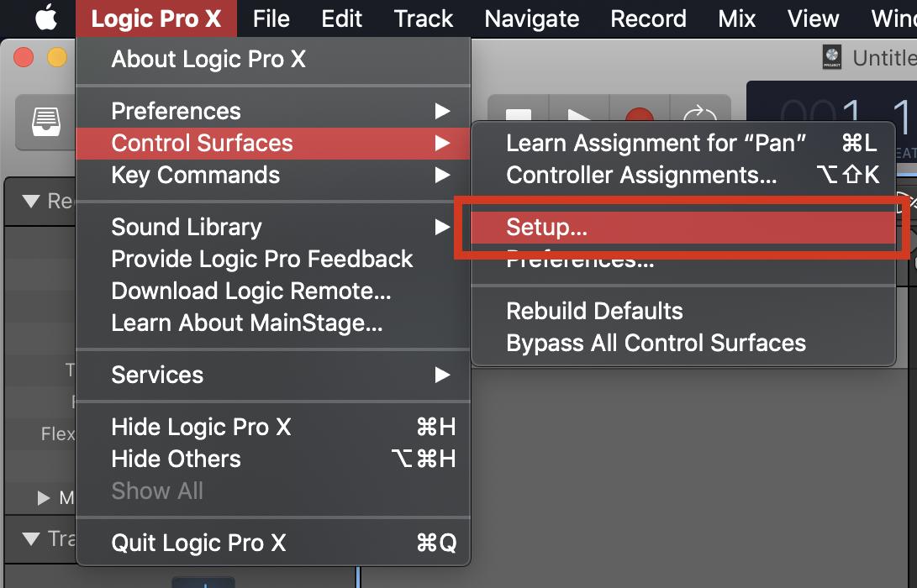Open the File menu
This screenshot has height=588, width=917.
click(271, 18)
